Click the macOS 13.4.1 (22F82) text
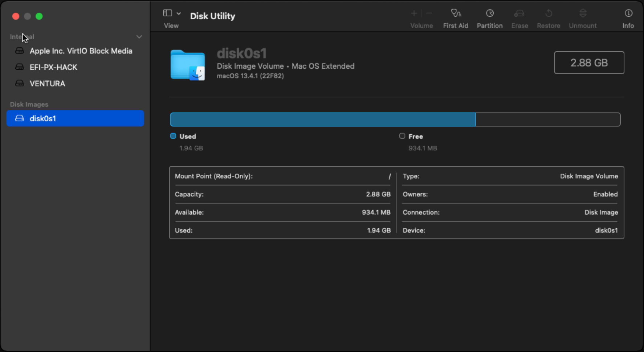 click(250, 76)
